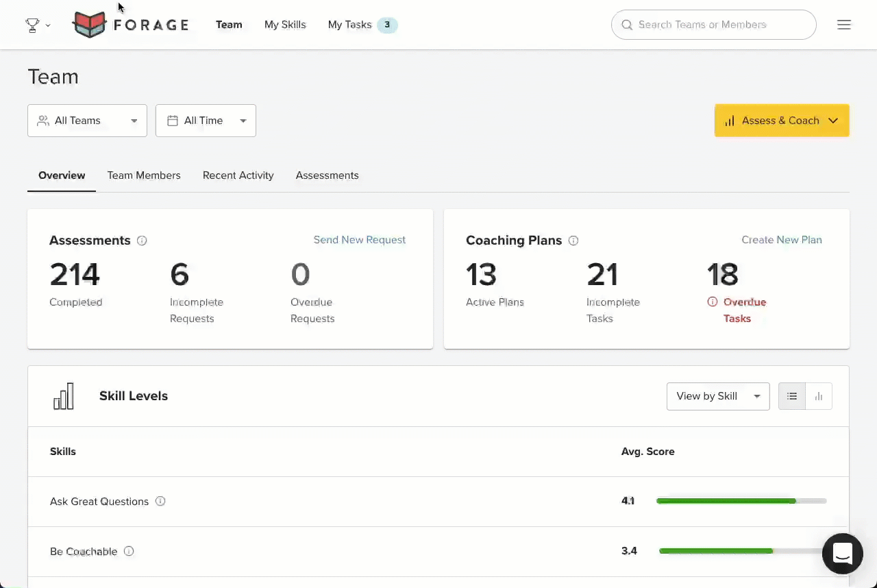Click the Ask Great Questions score bar
The width and height of the screenshot is (877, 588).
click(741, 501)
